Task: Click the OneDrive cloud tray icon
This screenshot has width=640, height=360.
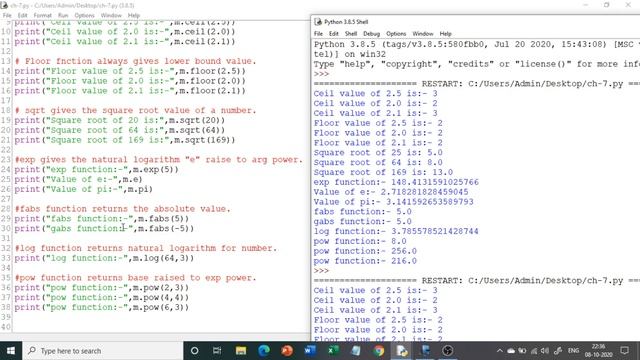Action: [511, 351]
